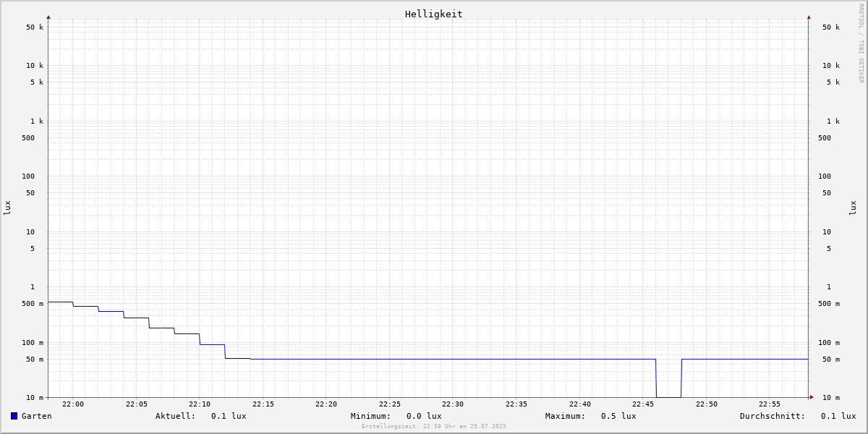Image resolution: width=868 pixels, height=434 pixels.
Task: Click the 22:55 time axis label
Action: [770, 404]
